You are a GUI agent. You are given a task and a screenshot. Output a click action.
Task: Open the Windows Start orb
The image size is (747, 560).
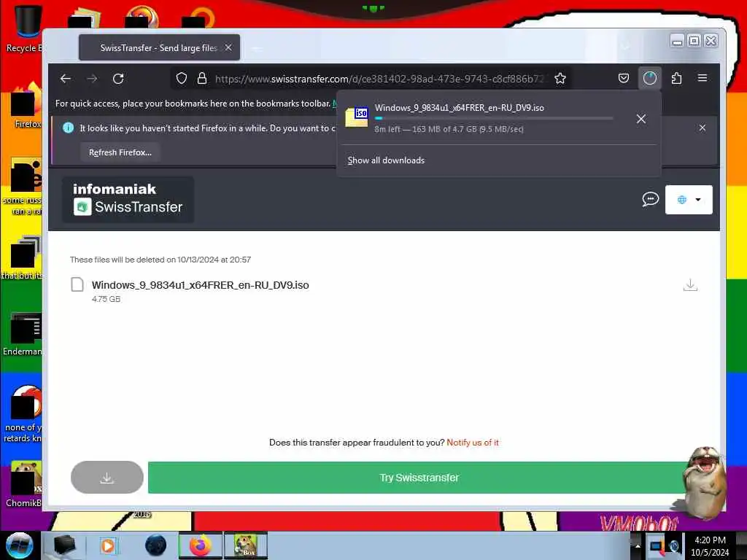[x=20, y=545]
